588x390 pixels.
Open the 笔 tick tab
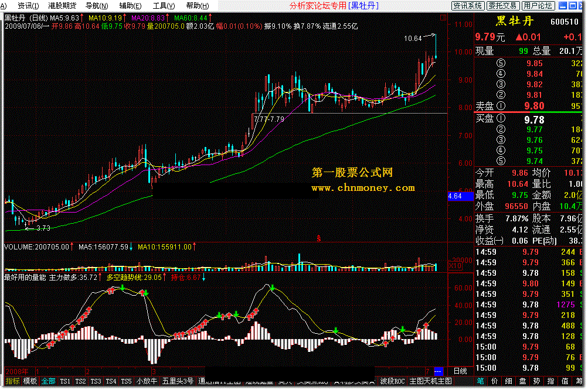pos(480,381)
